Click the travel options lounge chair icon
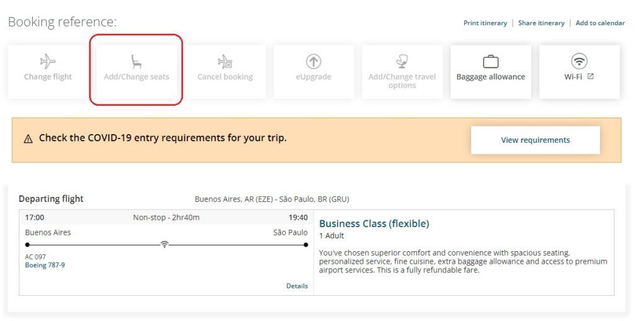The width and height of the screenshot is (644, 321). (402, 62)
